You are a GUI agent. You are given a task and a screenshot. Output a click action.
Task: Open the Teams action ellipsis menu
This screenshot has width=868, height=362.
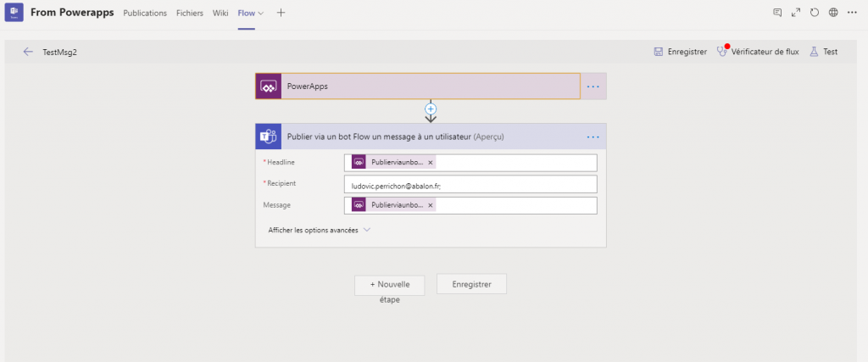[x=593, y=136]
